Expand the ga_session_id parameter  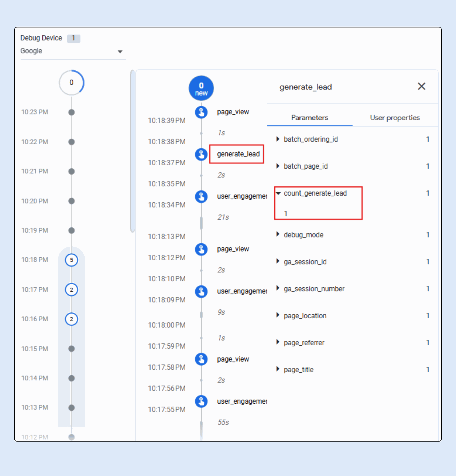click(278, 262)
